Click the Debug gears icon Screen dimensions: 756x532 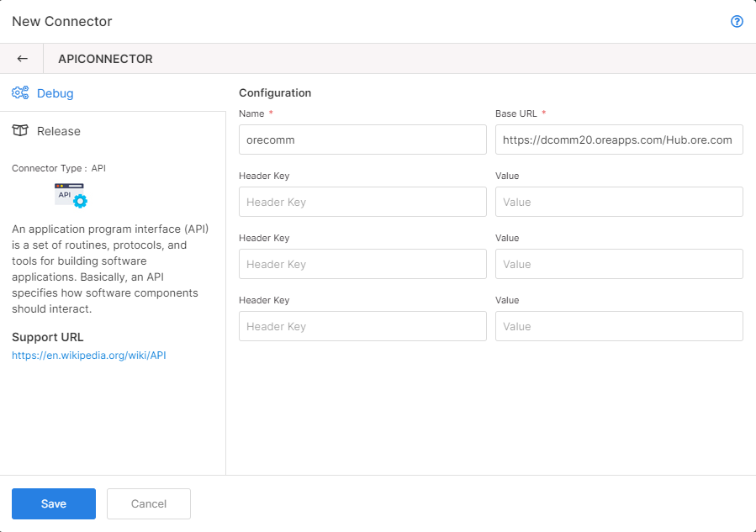point(20,92)
